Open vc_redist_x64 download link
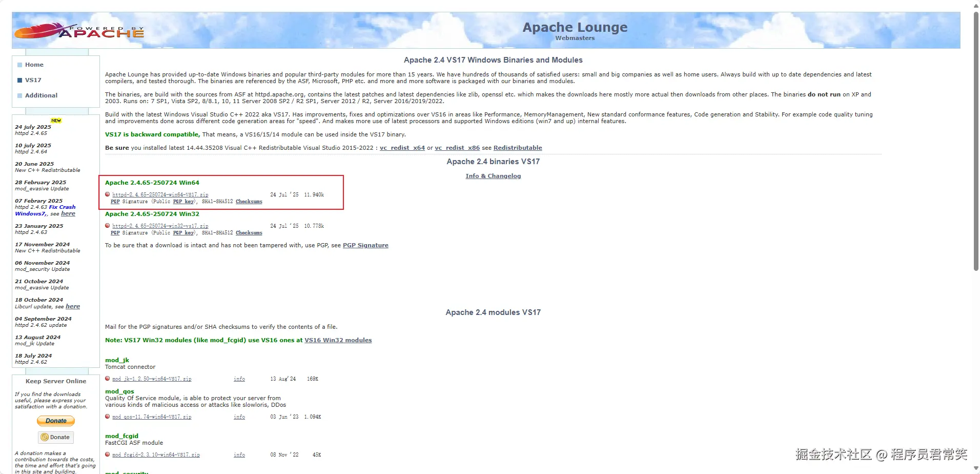The image size is (980, 474). (402, 148)
